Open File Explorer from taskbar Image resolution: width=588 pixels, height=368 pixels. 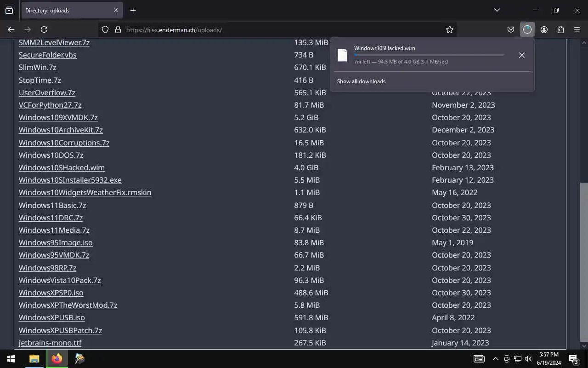coord(34,359)
